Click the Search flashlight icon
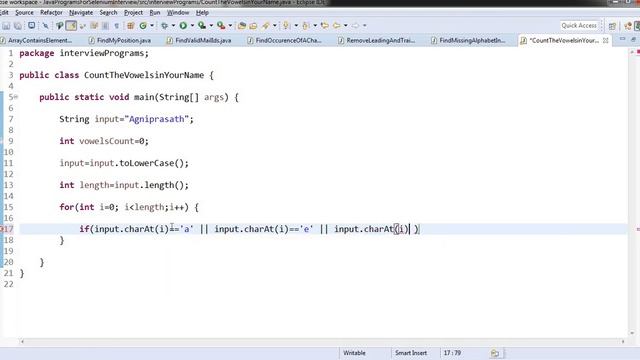The height and width of the screenshot is (360, 640). pyautogui.click(x=266, y=26)
